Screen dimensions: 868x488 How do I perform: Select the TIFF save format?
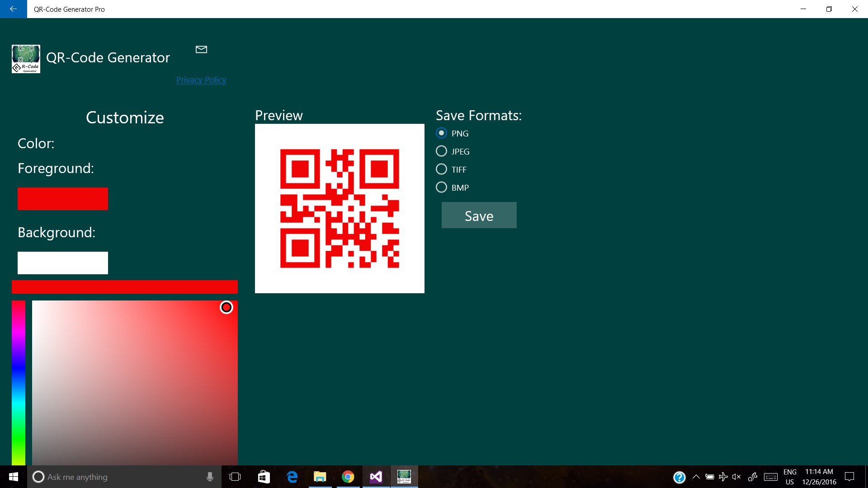(x=441, y=169)
